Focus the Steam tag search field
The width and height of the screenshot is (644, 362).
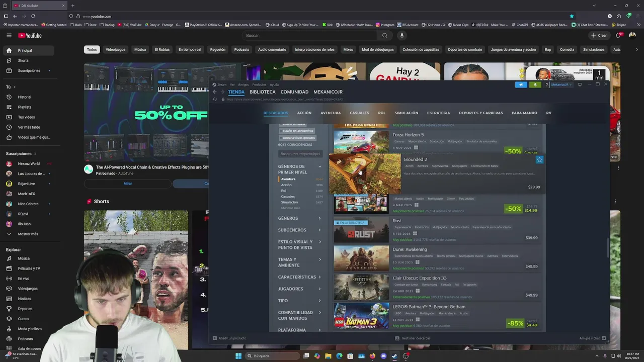(300, 154)
